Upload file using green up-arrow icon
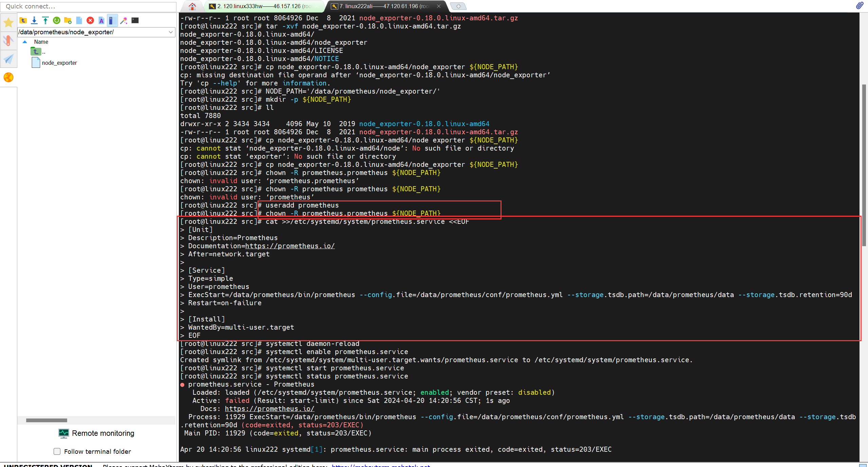Screen dimensions: 868x467 (45, 20)
